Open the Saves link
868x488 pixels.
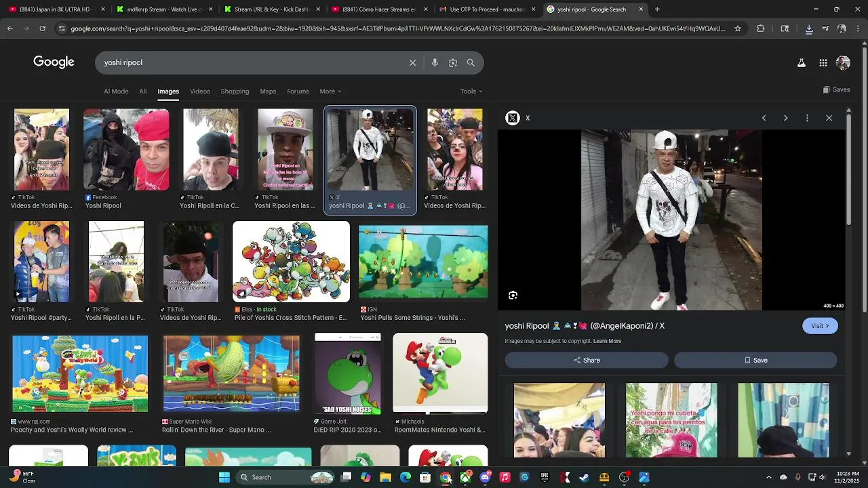836,89
